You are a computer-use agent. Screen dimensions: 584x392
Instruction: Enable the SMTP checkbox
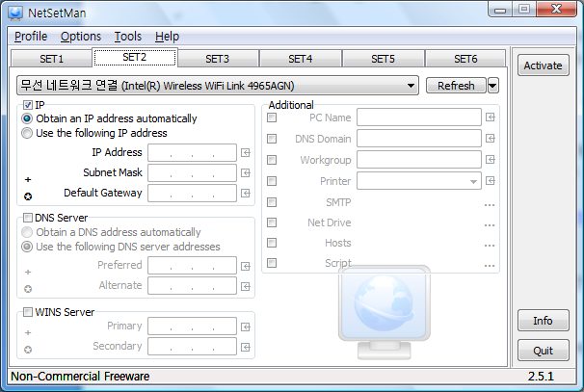[272, 202]
